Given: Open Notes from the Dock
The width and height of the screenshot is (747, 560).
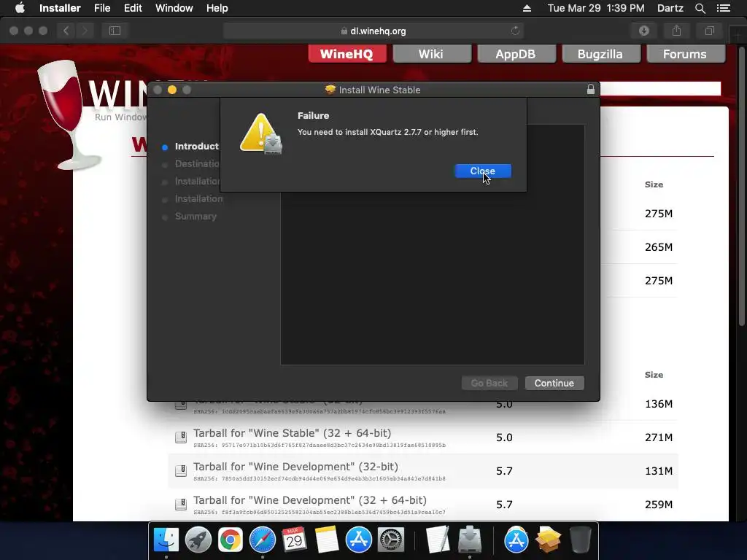Looking at the screenshot, I should [x=326, y=540].
